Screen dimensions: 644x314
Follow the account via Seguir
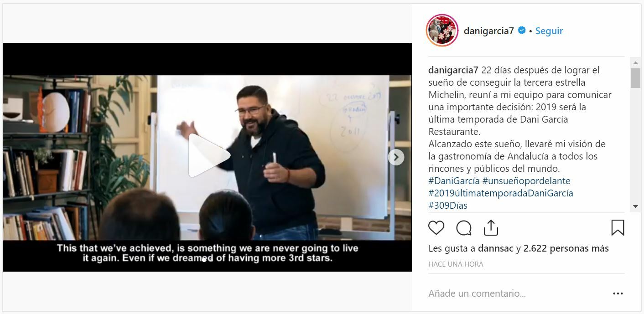point(549,31)
